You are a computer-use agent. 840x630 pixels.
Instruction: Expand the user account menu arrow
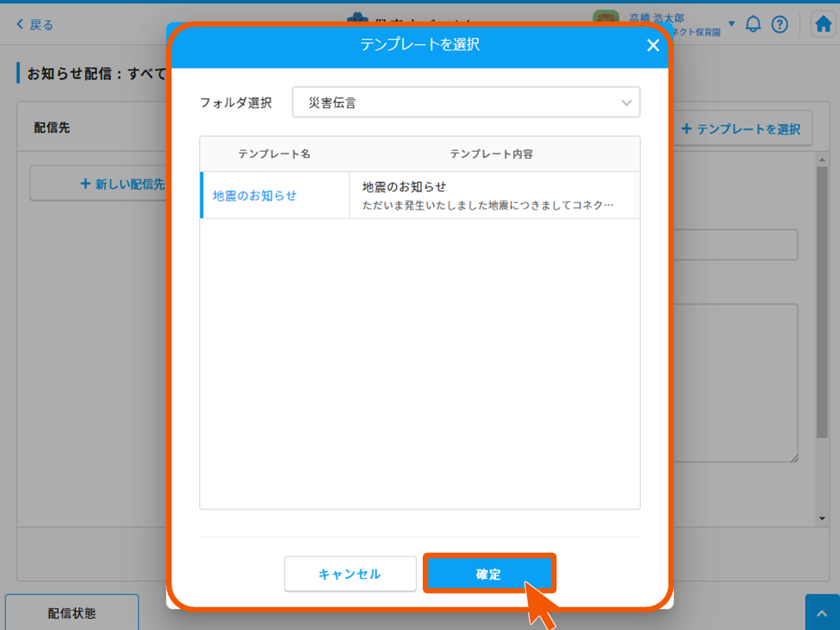click(731, 24)
